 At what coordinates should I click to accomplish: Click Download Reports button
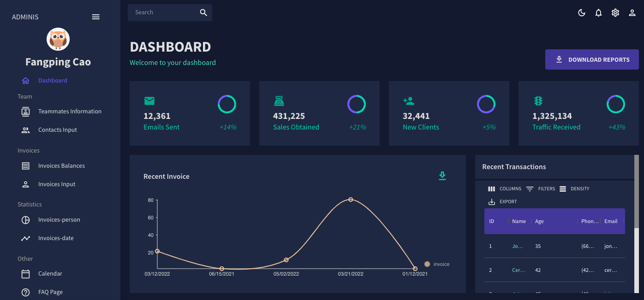tap(592, 59)
